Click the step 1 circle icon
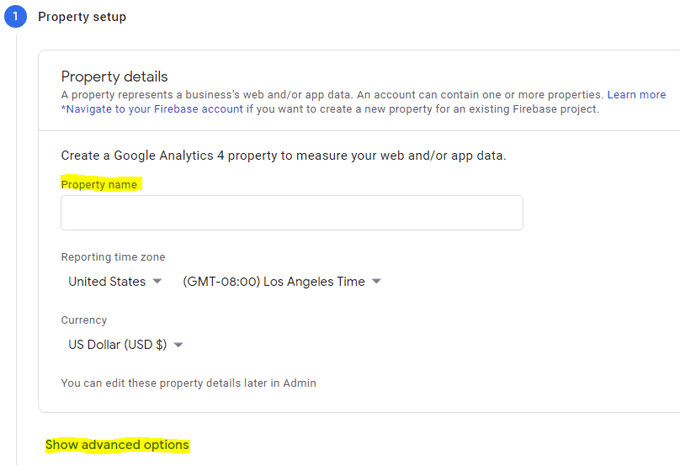Viewport: 680px width, 465px height. (x=14, y=17)
